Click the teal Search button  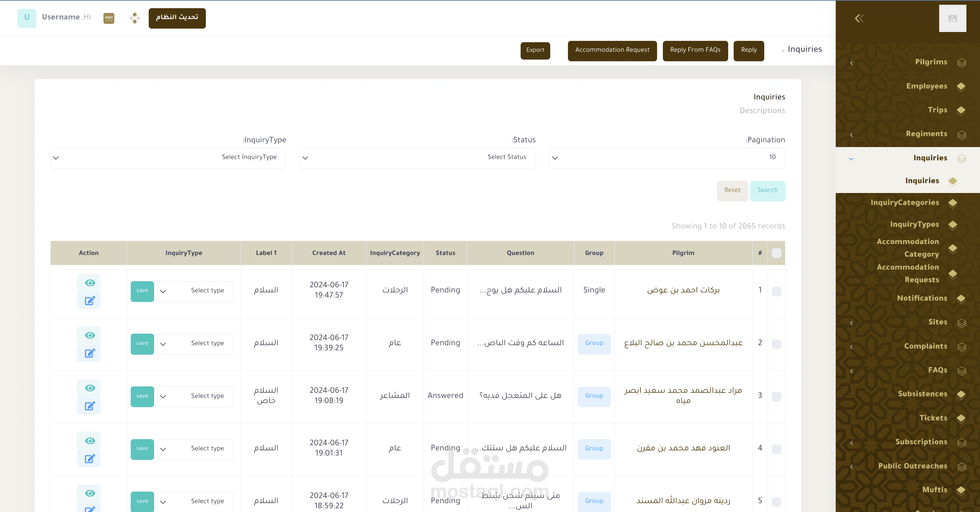coord(767,190)
